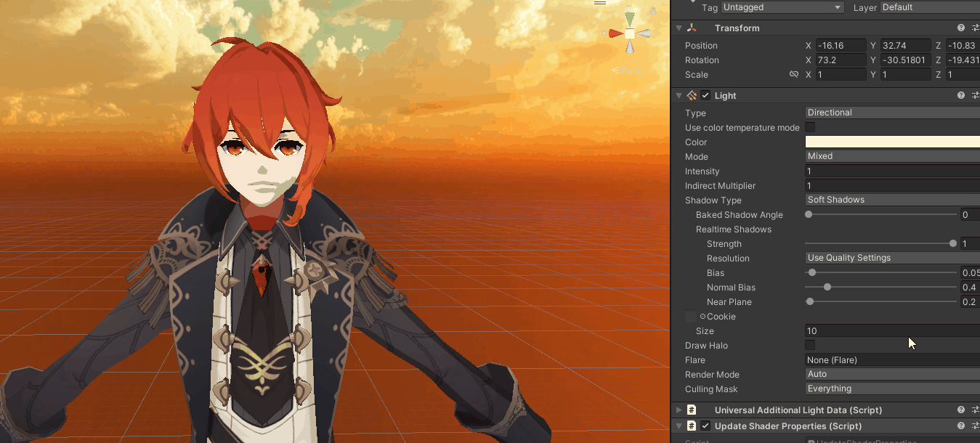Viewport: 980px width, 443px height.
Task: Click the Transform component header title
Action: click(737, 28)
